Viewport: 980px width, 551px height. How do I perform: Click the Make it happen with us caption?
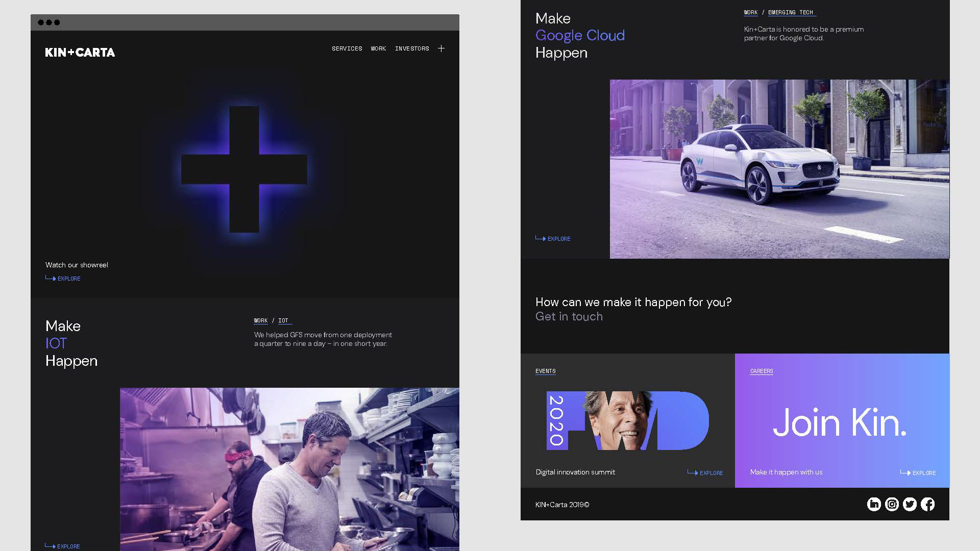point(786,472)
